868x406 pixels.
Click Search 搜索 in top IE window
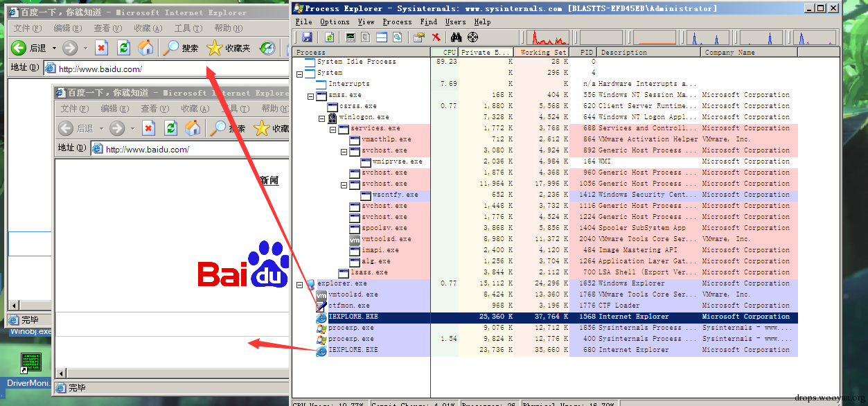(181, 48)
